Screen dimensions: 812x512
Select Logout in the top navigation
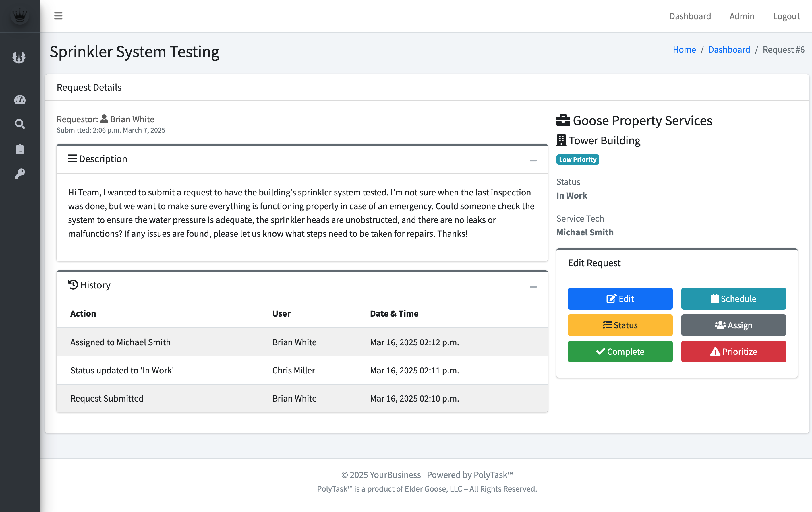(x=786, y=16)
